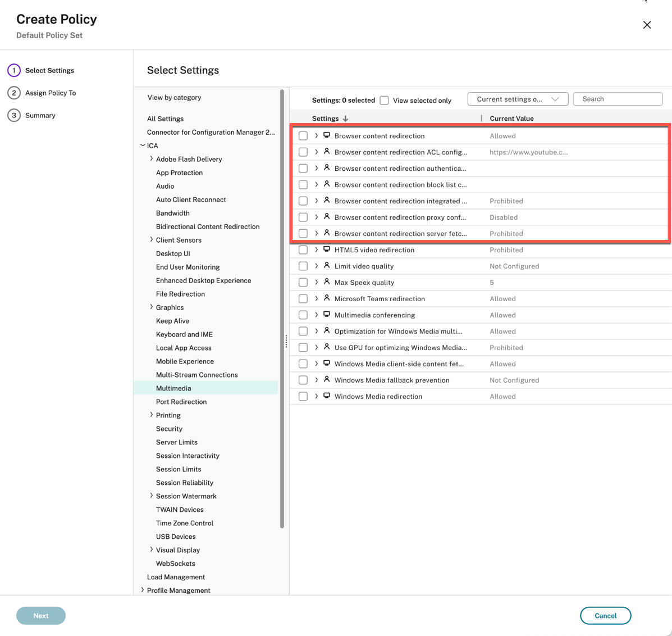Image resolution: width=672 pixels, height=636 pixels.
Task: Open the Audio category
Action: [165, 186]
